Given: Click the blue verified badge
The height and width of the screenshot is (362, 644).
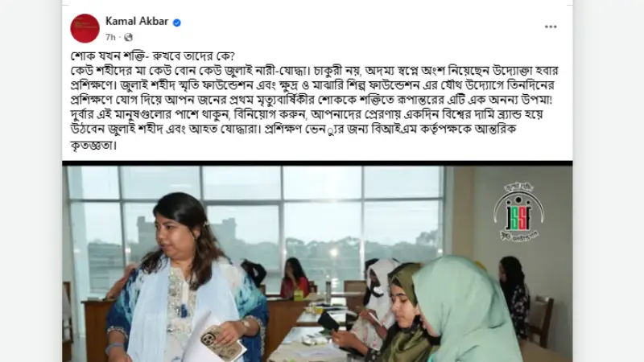Looking at the screenshot, I should coord(177,23).
